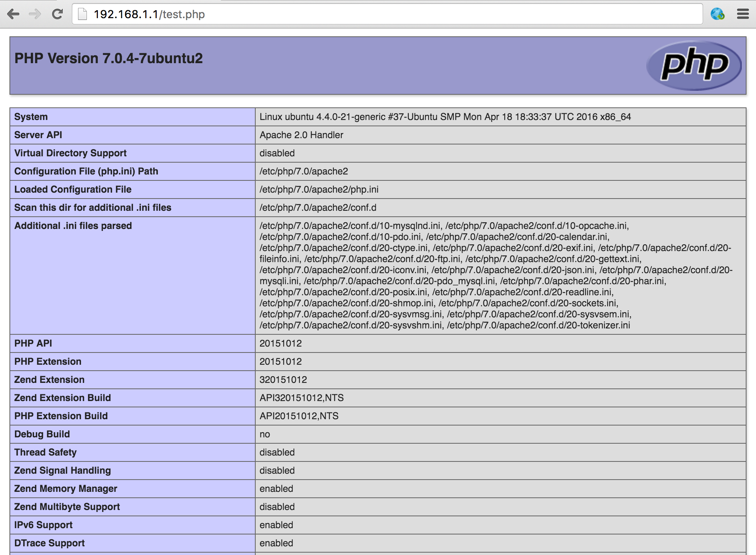Click the Loaded Configuration File php.ini path
This screenshot has height=555, width=756.
pyautogui.click(x=319, y=189)
